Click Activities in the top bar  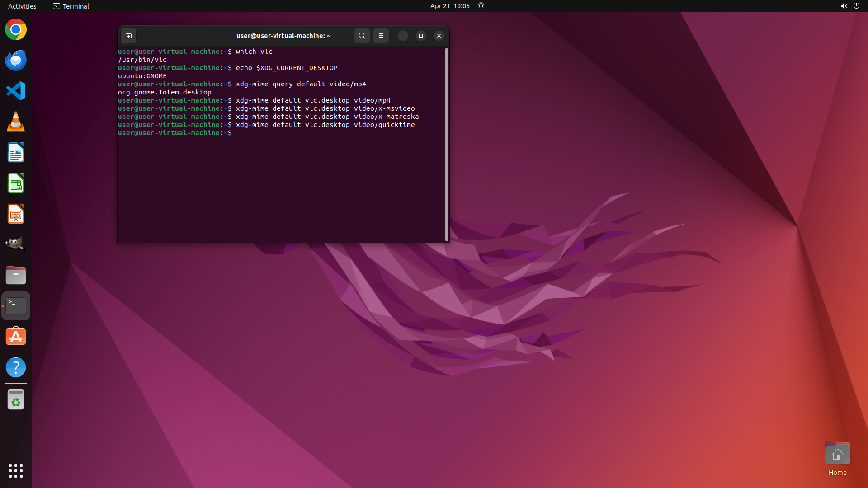pos(22,6)
